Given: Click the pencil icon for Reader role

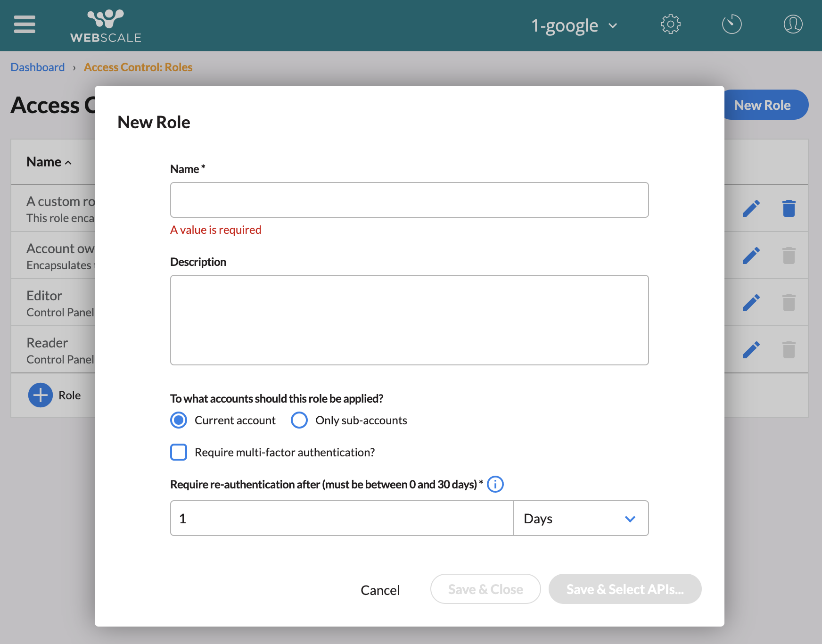Looking at the screenshot, I should tap(751, 350).
